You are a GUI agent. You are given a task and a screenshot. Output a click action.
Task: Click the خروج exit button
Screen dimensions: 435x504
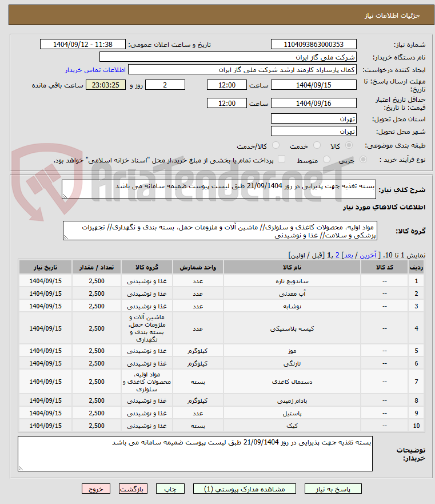point(95,489)
